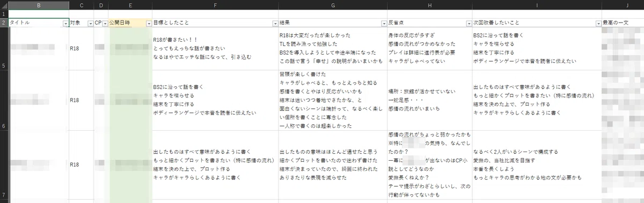Viewport: 644px width, 203px height.
Task: Select cell starting with 場所：旅館が活かせていない
Action: tap(429, 100)
